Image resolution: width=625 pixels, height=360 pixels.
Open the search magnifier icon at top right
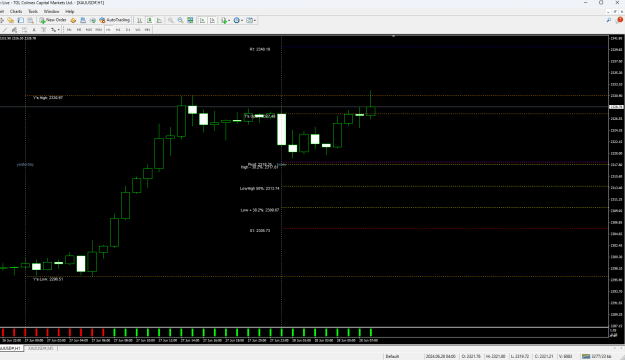click(x=609, y=20)
